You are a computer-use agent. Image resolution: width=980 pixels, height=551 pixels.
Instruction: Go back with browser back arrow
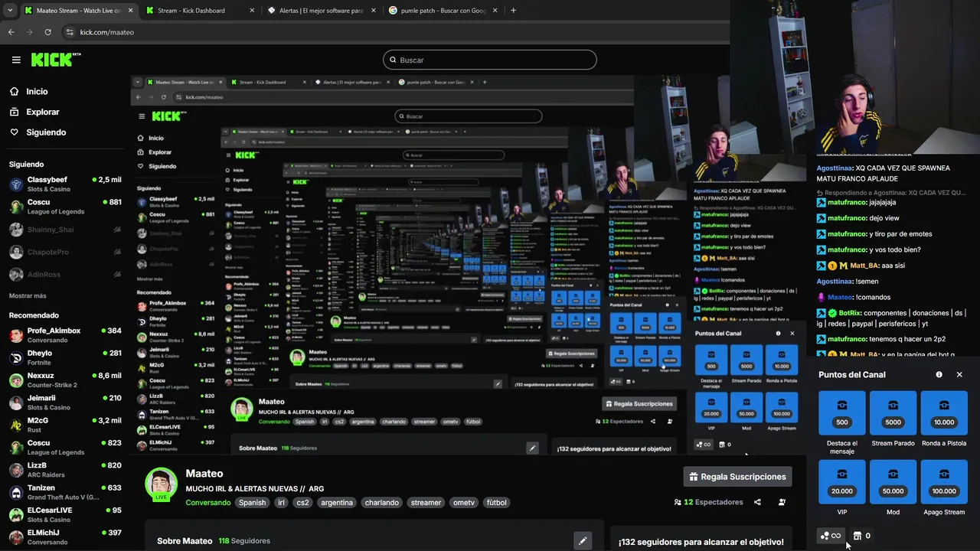11,32
